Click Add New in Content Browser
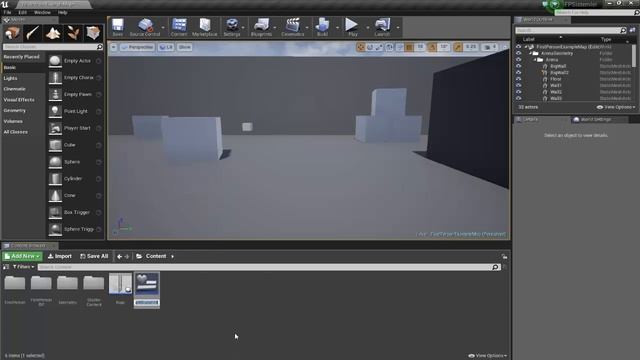The height and width of the screenshot is (360, 640). (22, 256)
